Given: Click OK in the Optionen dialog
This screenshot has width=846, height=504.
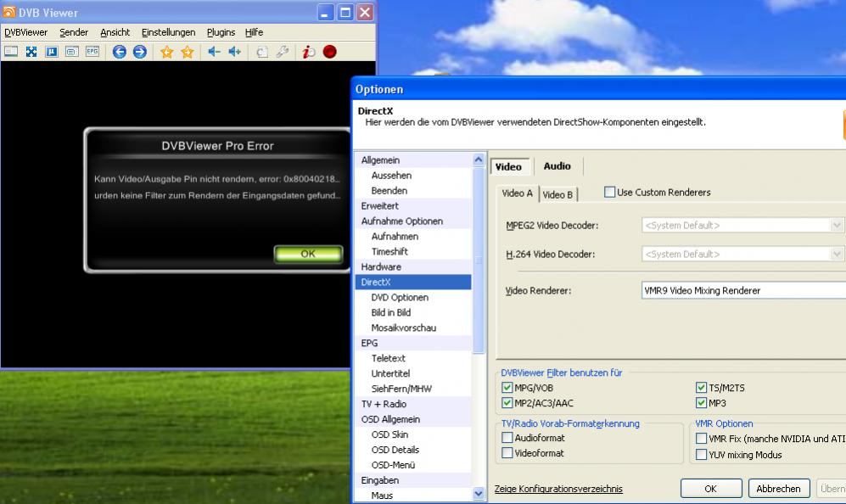Looking at the screenshot, I should tap(711, 489).
